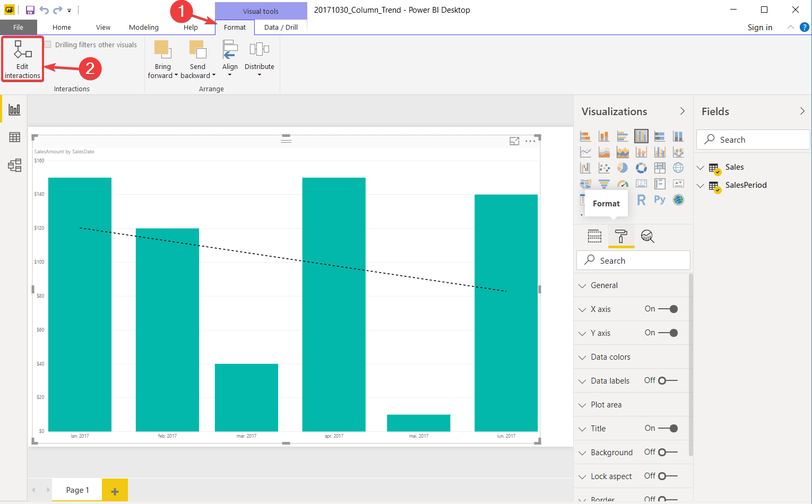Select the line chart visualization icon
Screen dimensions: 812x504
585,152
